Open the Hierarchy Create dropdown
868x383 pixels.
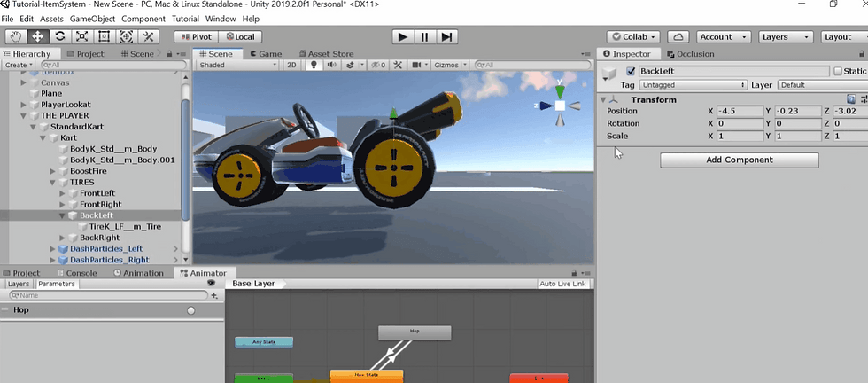point(19,65)
